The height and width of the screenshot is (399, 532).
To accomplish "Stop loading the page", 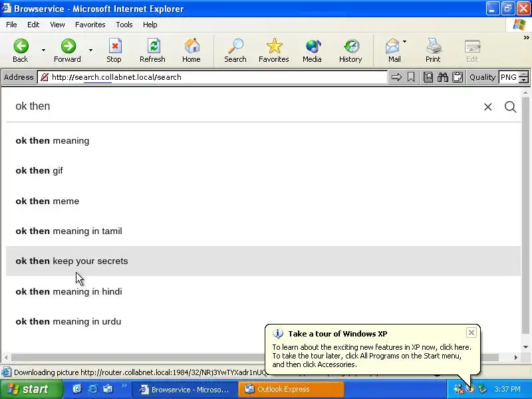I will 114,51.
